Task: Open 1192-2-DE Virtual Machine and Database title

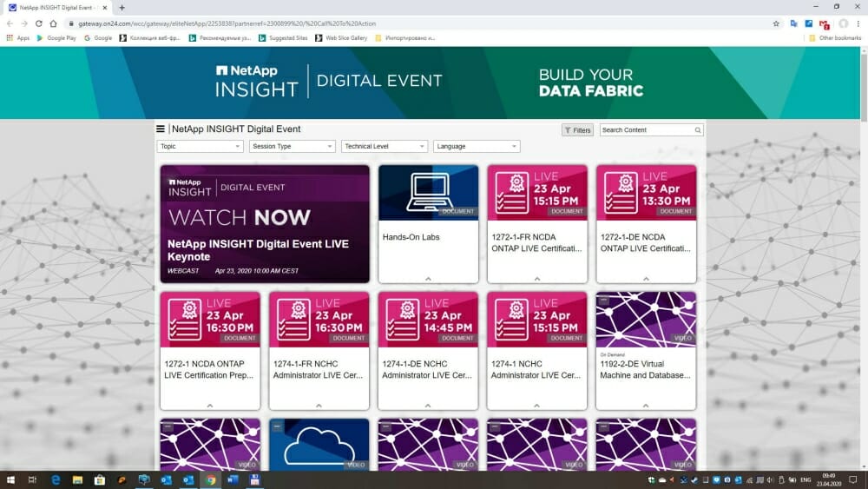Action: point(646,369)
